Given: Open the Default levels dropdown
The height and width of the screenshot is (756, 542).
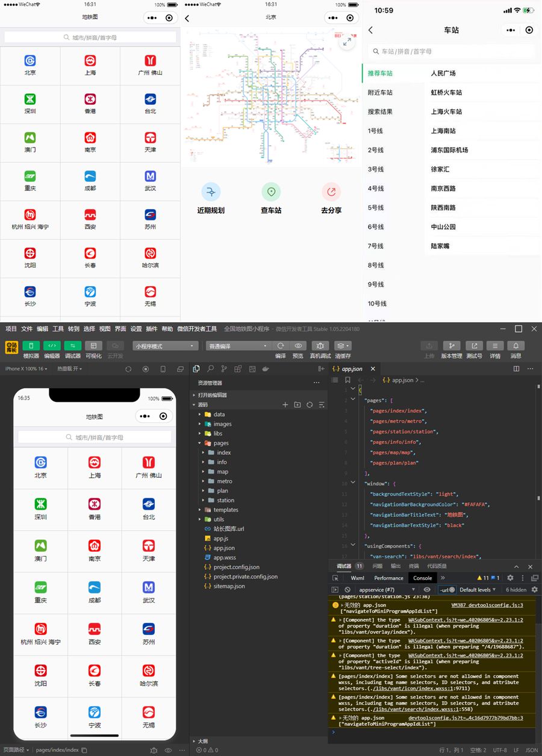Looking at the screenshot, I should click(478, 590).
